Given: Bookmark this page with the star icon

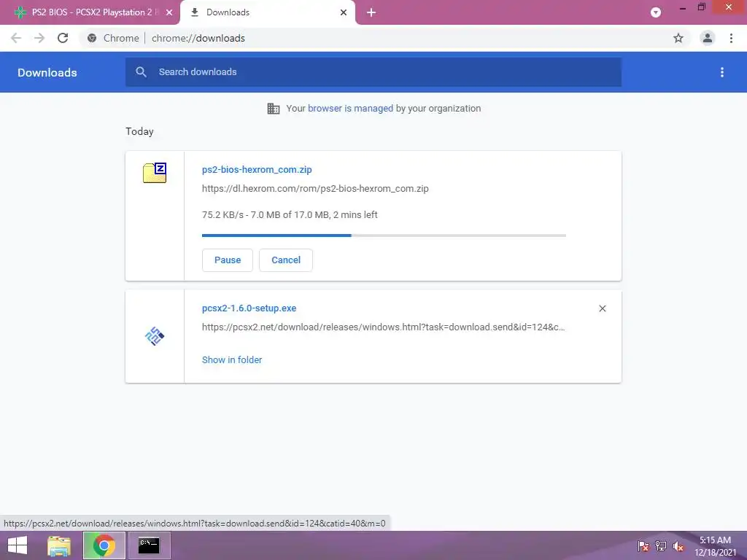Looking at the screenshot, I should click(678, 38).
